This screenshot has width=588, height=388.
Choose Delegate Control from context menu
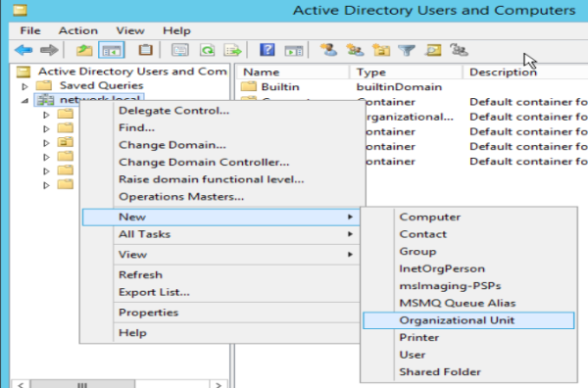220,111
